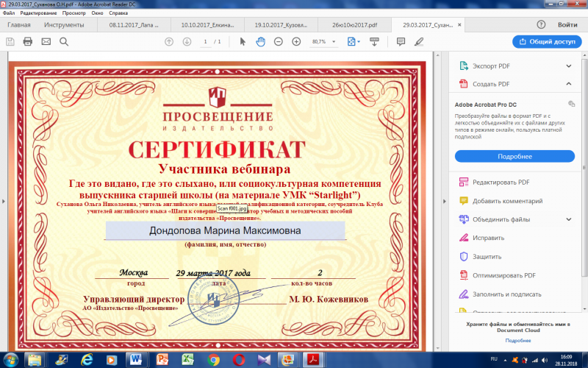588x368 pixels.
Task: Open Opera browser from taskbar
Action: (x=238, y=360)
